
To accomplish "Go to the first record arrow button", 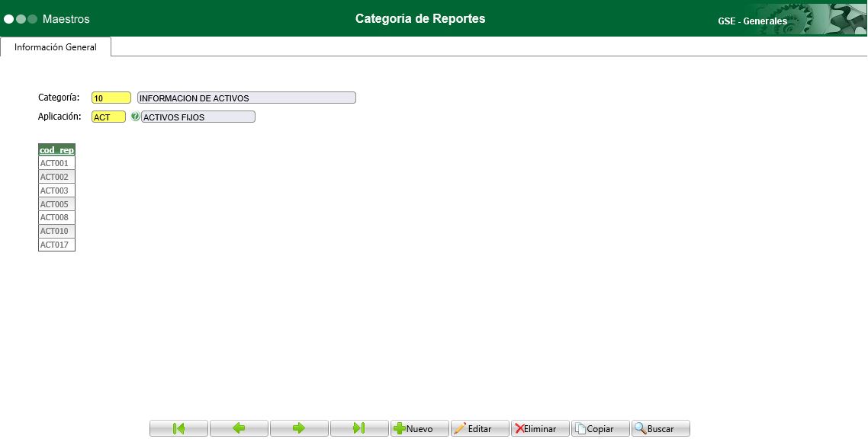I will click(x=178, y=428).
